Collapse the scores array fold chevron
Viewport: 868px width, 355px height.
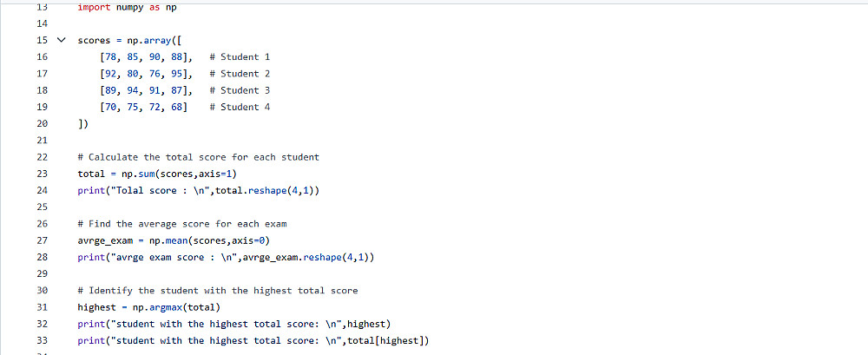point(62,41)
